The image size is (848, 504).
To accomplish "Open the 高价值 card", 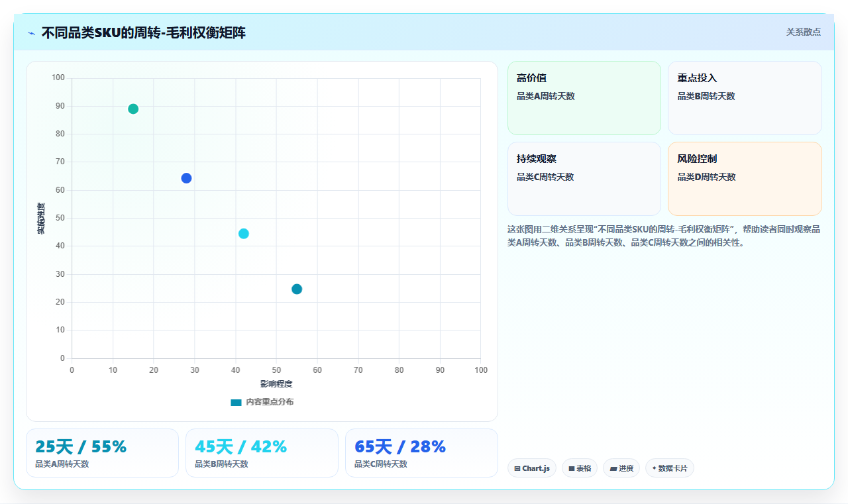I will click(x=584, y=98).
